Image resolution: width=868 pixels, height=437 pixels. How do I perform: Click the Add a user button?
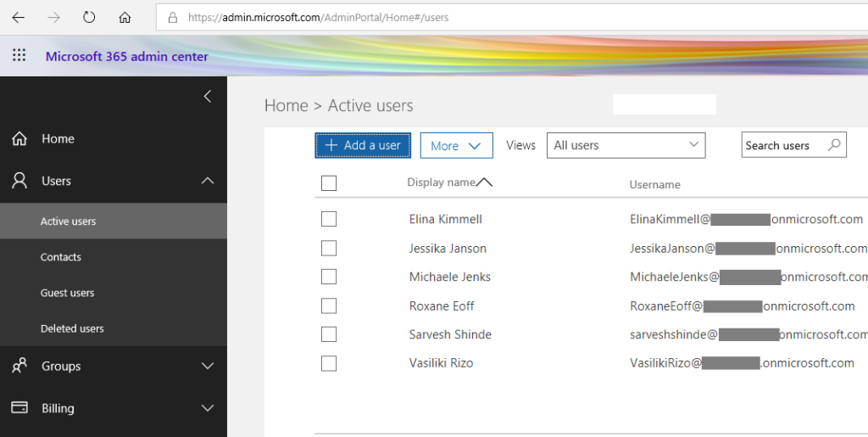[363, 145]
